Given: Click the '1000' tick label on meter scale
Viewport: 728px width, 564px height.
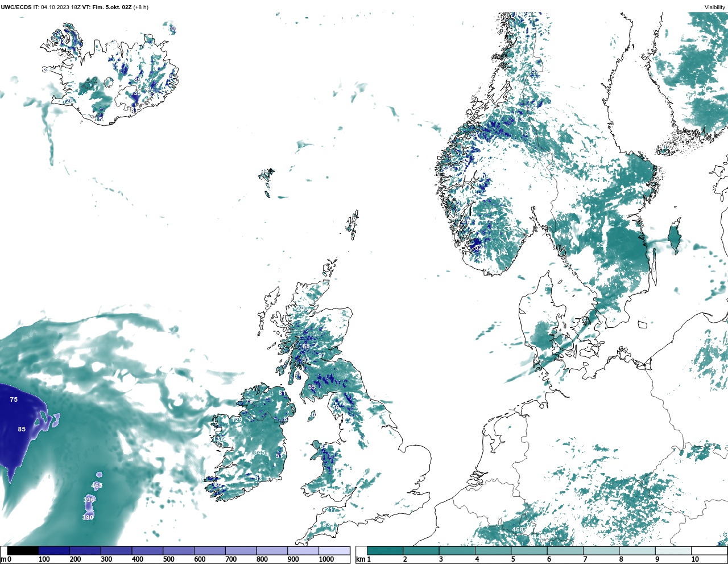Looking at the screenshot, I should 326,559.
